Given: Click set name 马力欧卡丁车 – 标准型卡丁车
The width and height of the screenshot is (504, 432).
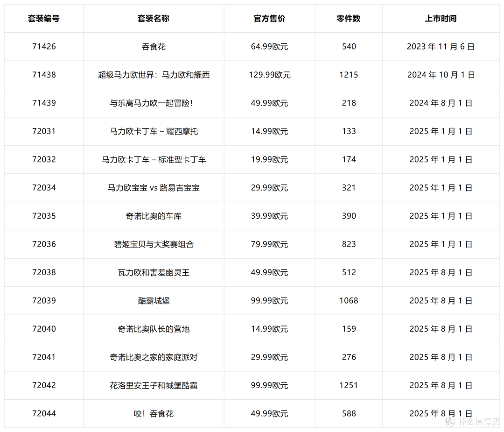Looking at the screenshot, I should point(154,160).
